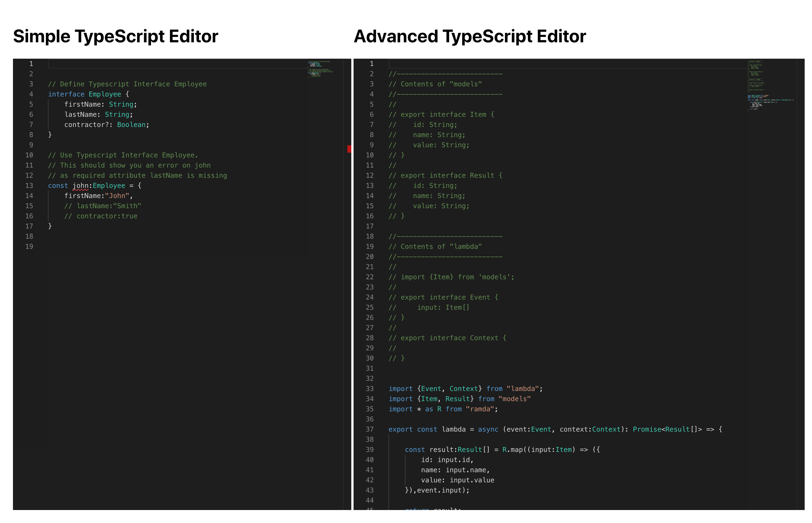Click the commented lastName:"Smith" line

[102, 206]
